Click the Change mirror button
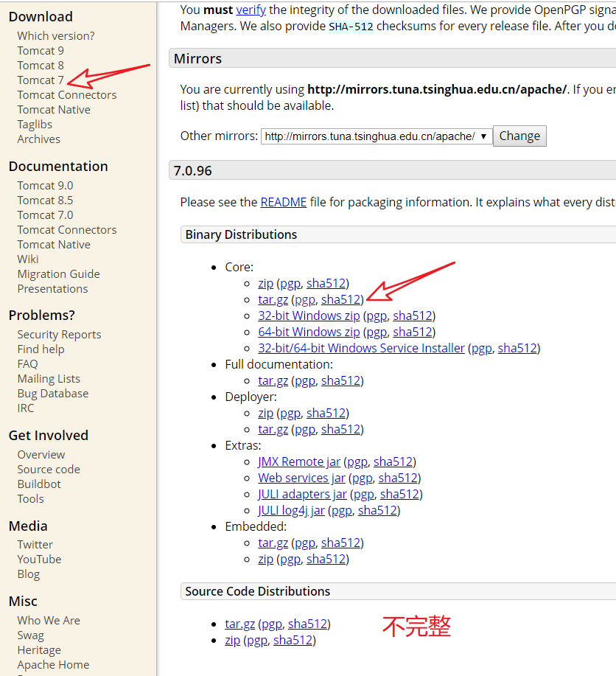Viewport: 616px width, 676px height. (x=519, y=136)
